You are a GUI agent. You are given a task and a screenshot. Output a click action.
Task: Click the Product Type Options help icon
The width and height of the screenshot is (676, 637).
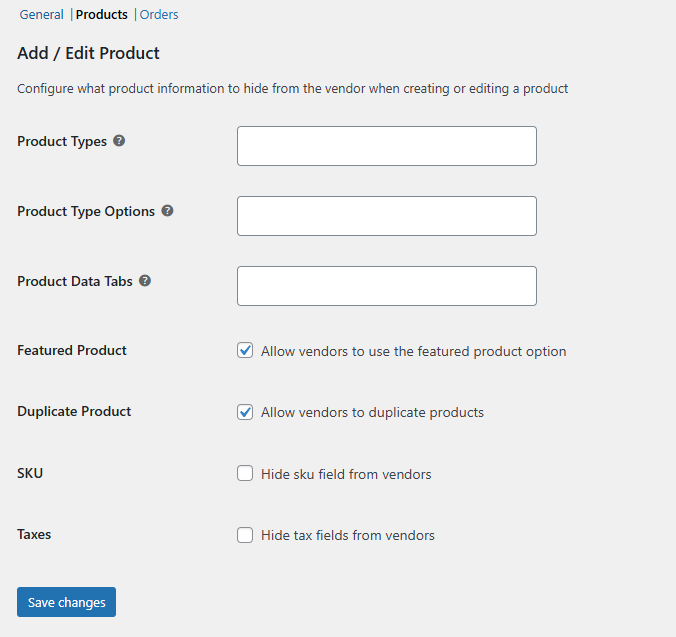click(x=167, y=211)
